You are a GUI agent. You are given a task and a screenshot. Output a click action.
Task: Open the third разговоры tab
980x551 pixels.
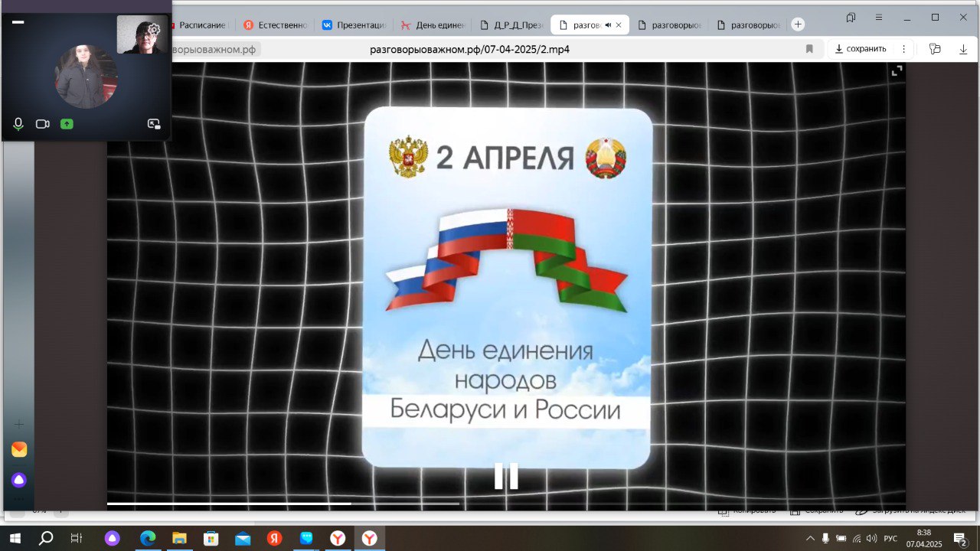749,24
